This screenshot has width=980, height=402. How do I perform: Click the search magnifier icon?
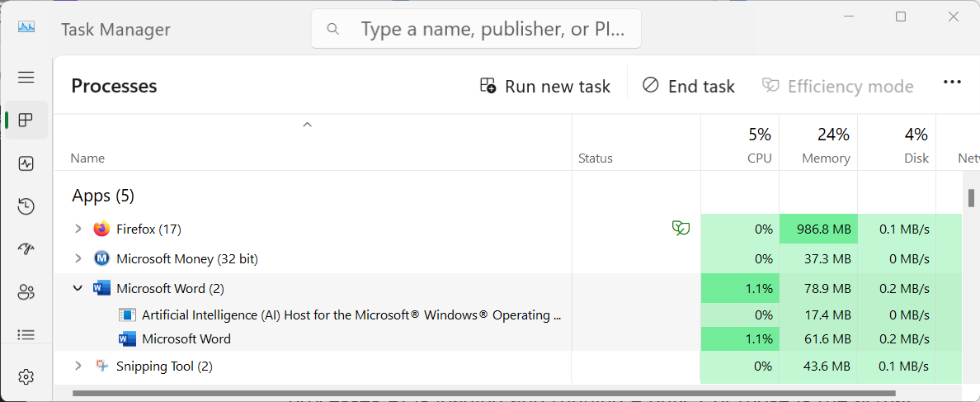pos(333,29)
